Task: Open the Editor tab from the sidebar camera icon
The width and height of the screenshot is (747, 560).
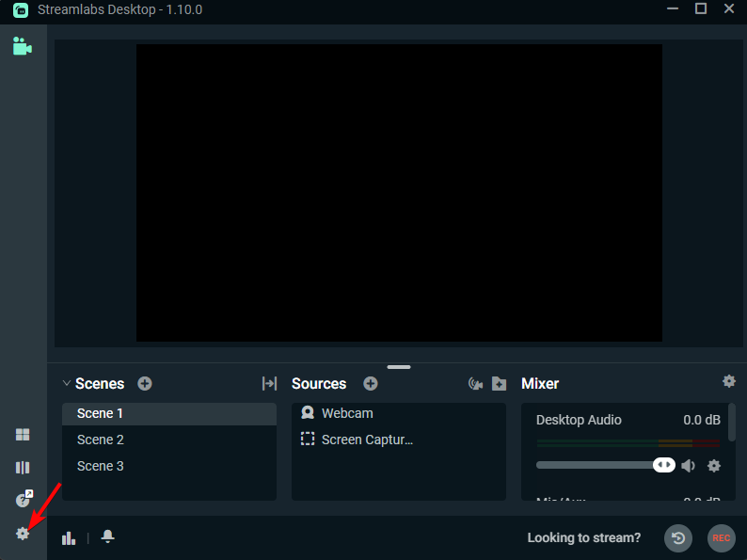Action: point(23,46)
